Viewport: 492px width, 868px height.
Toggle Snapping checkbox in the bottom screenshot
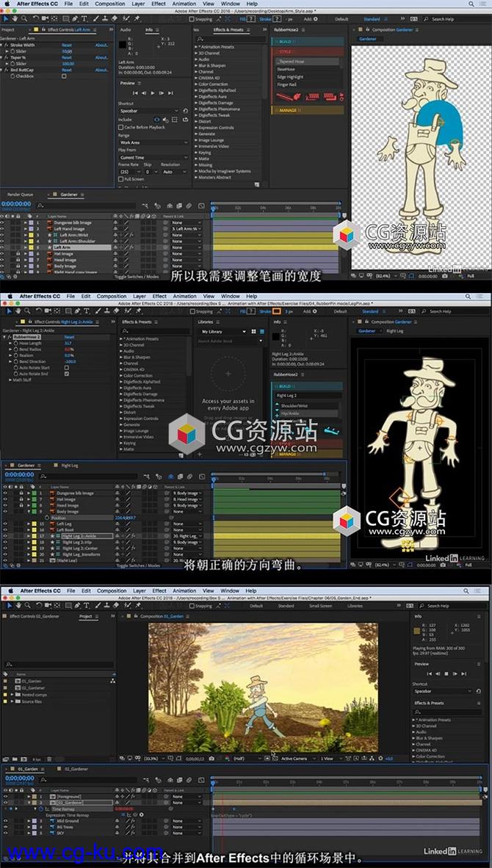point(192,606)
